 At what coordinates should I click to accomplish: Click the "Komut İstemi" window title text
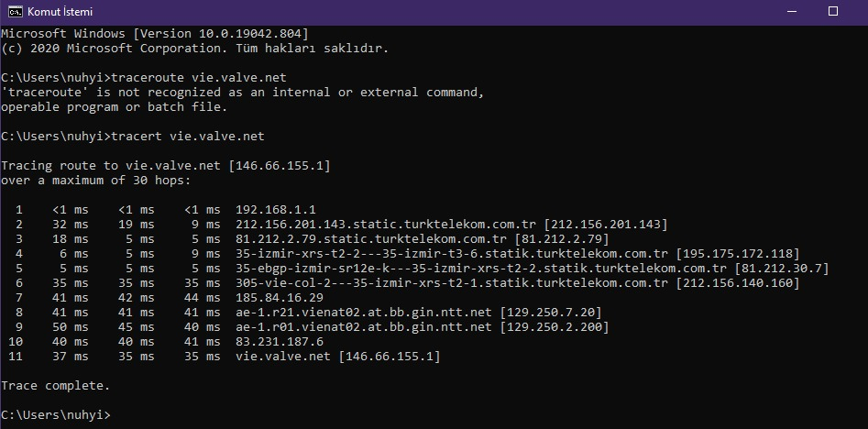[62, 11]
